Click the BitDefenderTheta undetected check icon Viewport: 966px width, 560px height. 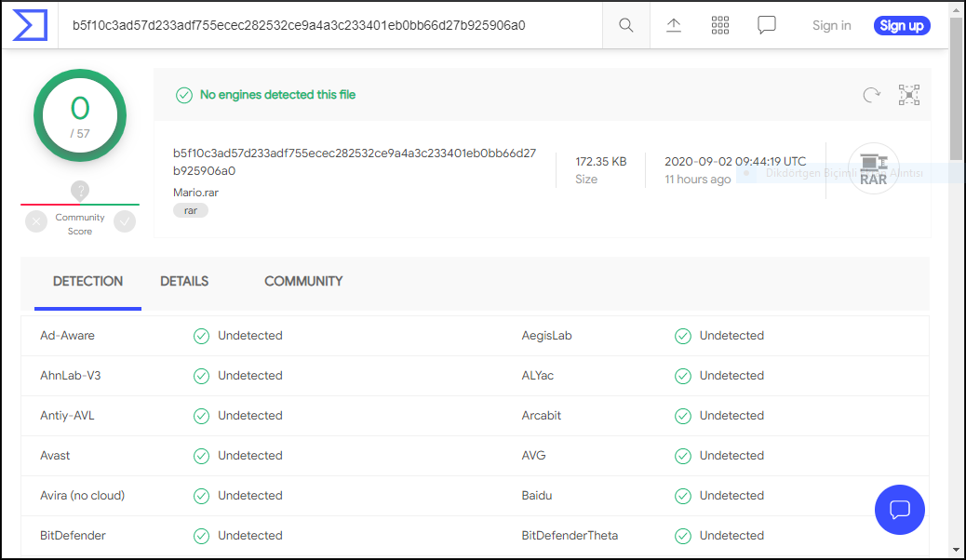(682, 536)
